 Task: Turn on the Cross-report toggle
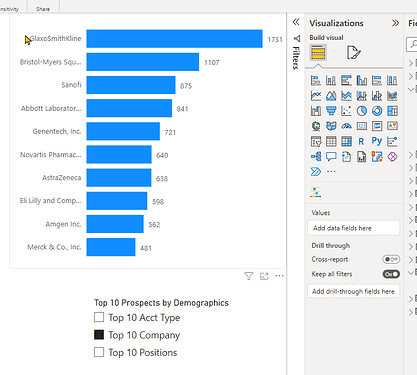pos(391,259)
